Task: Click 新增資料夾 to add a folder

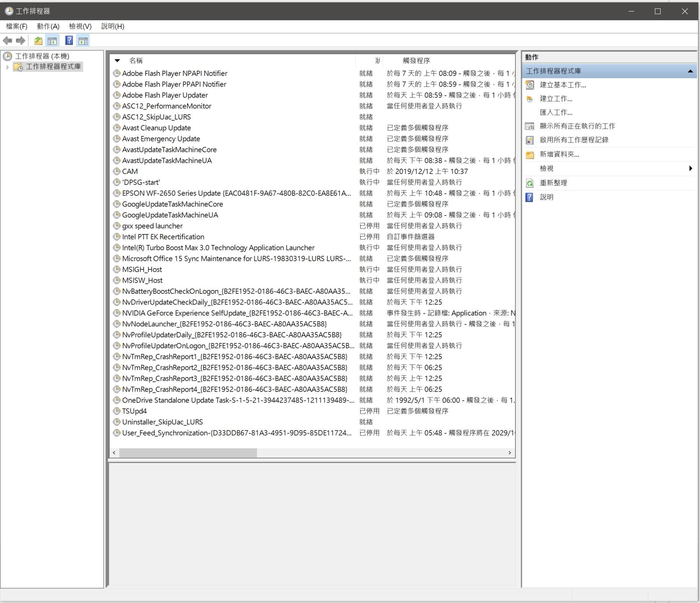Action: (x=559, y=154)
